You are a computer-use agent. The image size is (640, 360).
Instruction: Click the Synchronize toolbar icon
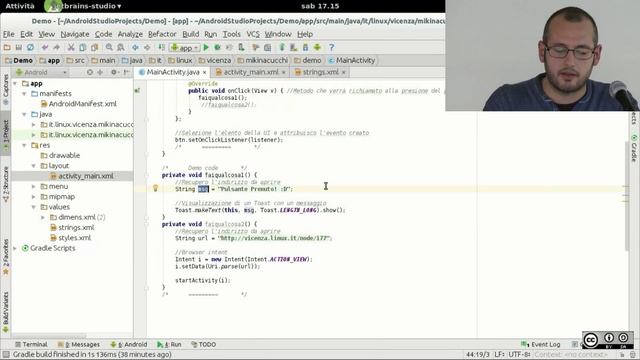click(30, 47)
